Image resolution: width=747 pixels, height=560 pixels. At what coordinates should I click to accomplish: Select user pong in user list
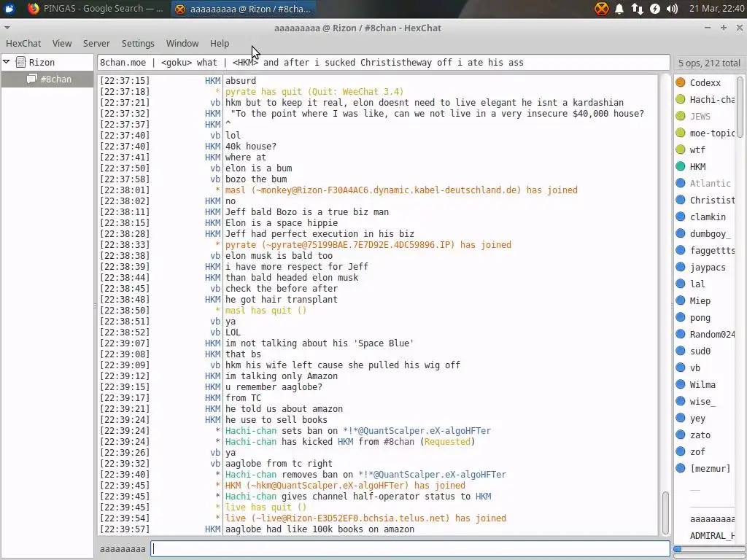click(705, 318)
